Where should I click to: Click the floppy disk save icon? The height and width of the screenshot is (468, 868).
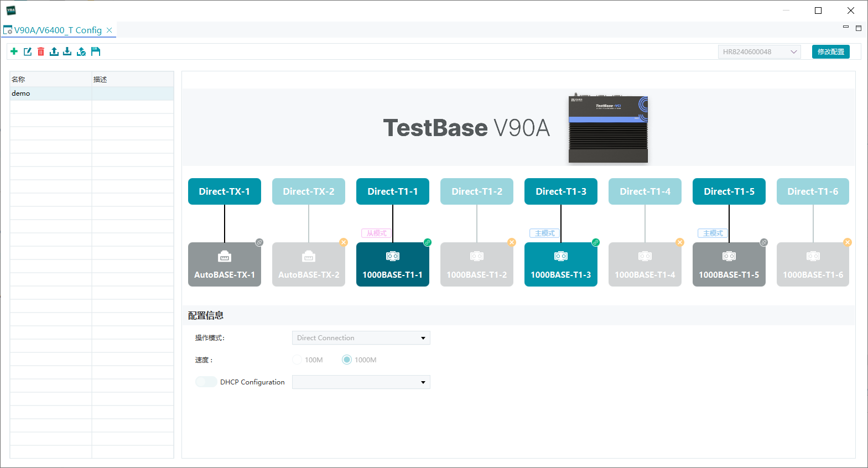[x=96, y=51]
